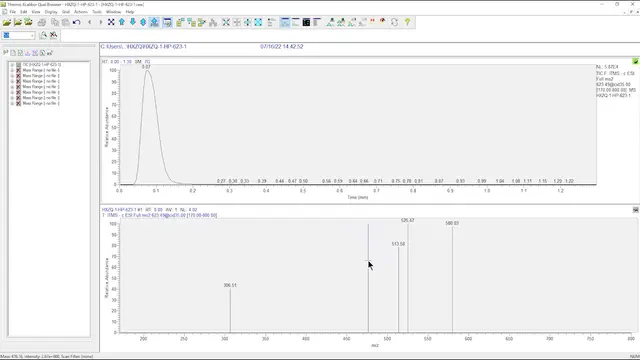Viewport: 640px width, 360px height.
Task: Click the circular refresh arrows toolbar icon
Action: pos(394,22)
